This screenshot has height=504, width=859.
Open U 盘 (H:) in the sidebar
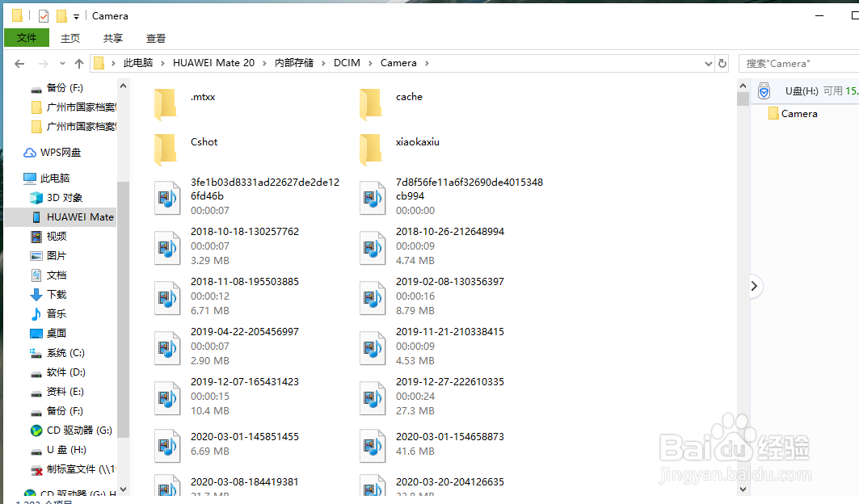pos(58,450)
